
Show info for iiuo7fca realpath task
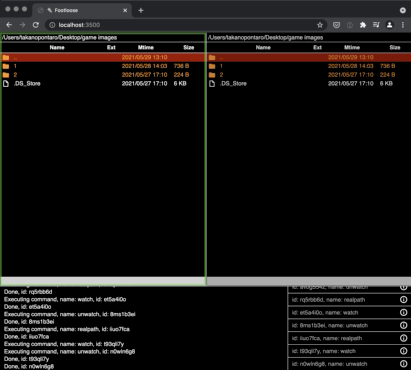[403, 338]
